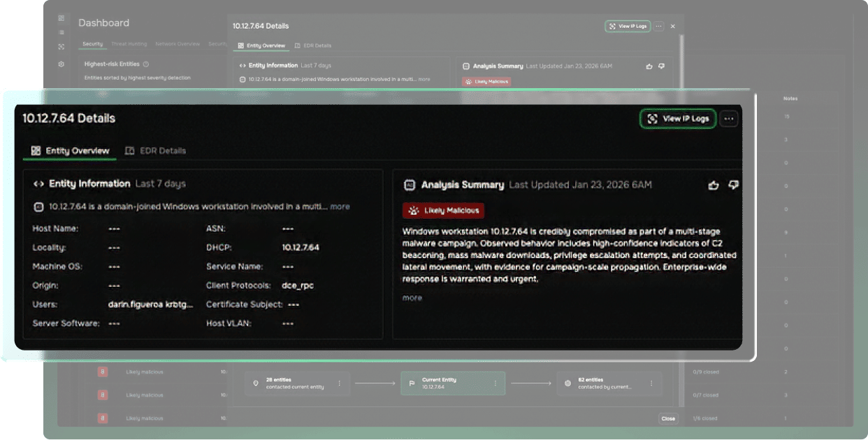
Task: Open the kebab menu on the Current Entity card
Action: pyautogui.click(x=496, y=383)
